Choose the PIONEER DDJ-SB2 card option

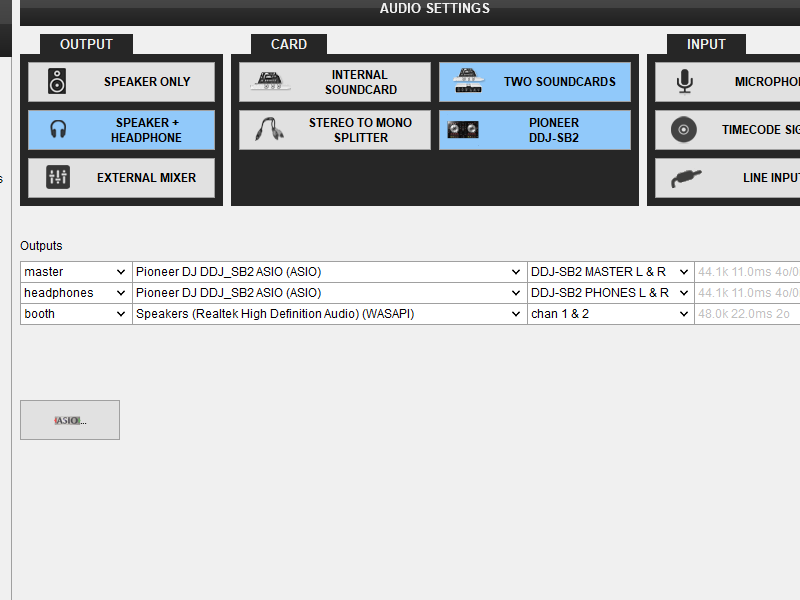click(535, 130)
